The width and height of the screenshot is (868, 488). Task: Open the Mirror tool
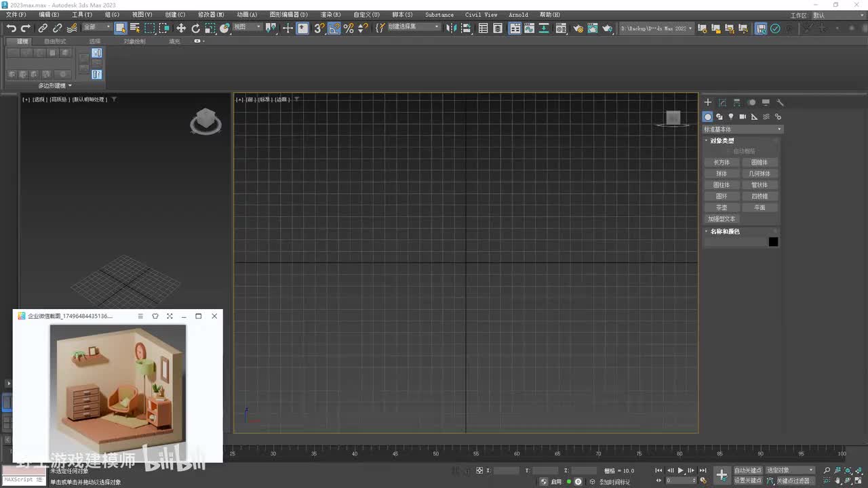[452, 28]
